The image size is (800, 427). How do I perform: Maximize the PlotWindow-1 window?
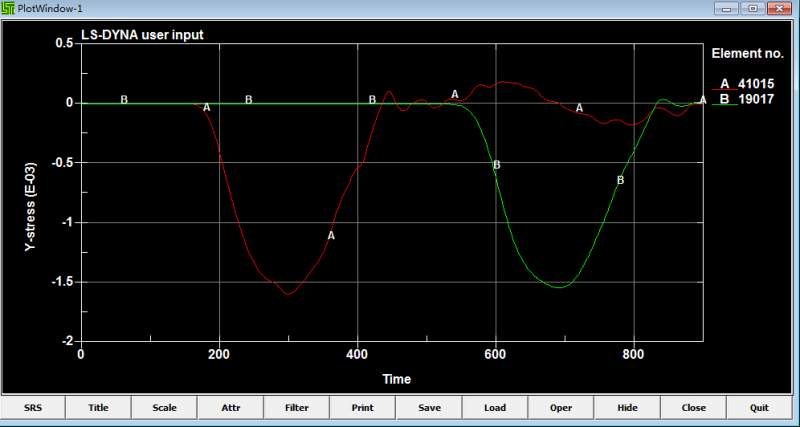pos(753,8)
